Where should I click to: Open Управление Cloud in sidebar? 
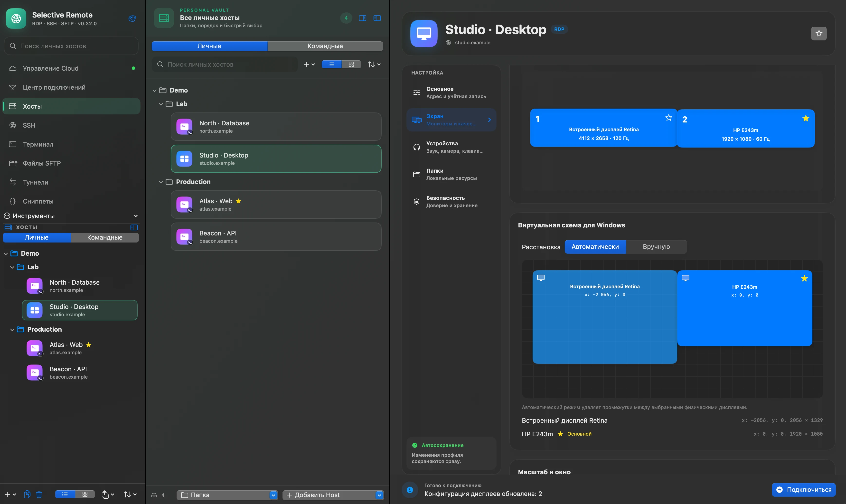click(71, 68)
